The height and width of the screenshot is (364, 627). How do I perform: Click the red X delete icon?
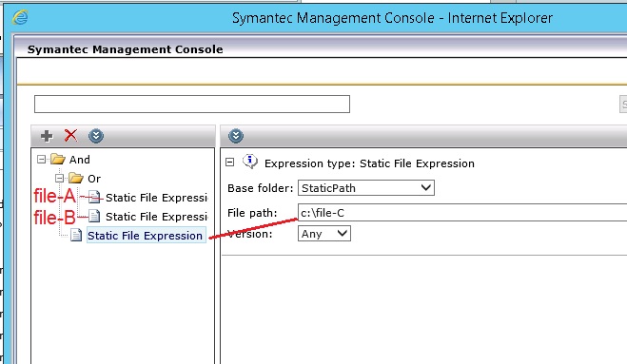[70, 136]
